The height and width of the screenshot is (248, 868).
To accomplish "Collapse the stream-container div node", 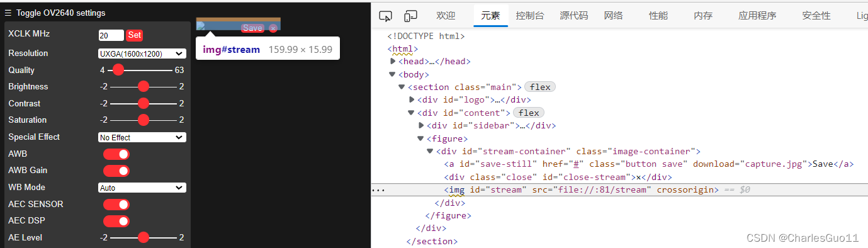I will tap(431, 151).
